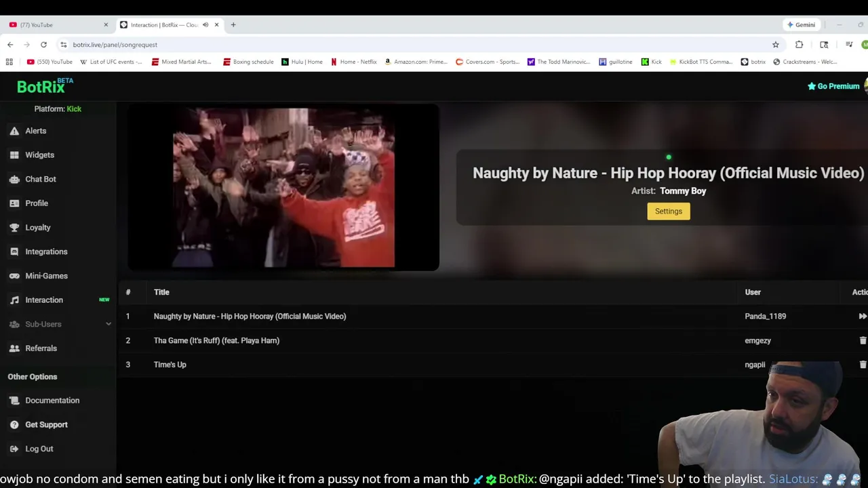
Task: Focus the address bar with botrix.live URL
Action: click(x=414, y=45)
